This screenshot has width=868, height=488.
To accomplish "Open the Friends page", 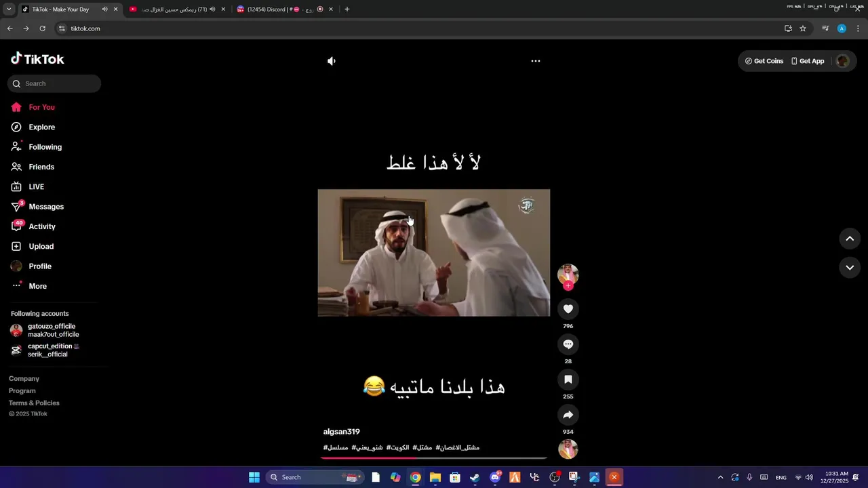I will pos(33,167).
